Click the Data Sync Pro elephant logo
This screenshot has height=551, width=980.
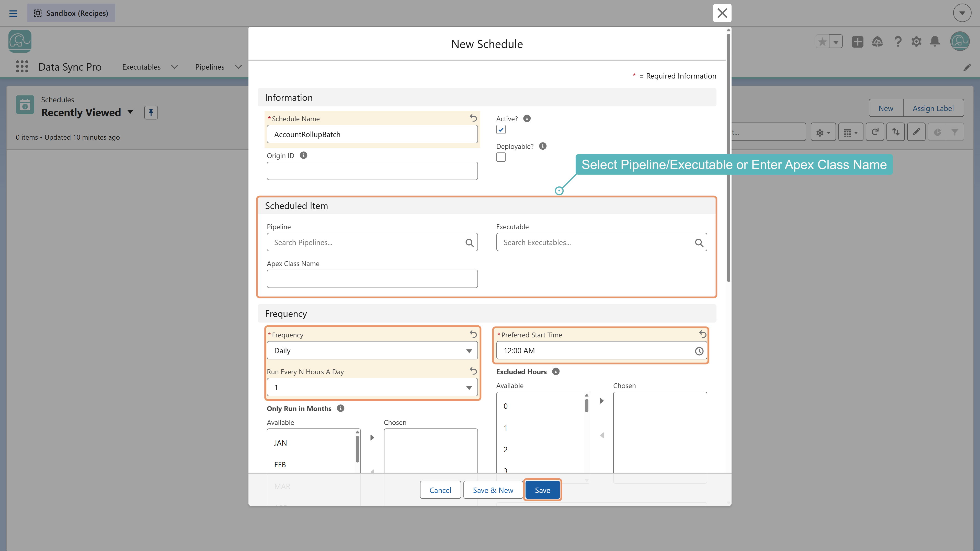coord(20,41)
